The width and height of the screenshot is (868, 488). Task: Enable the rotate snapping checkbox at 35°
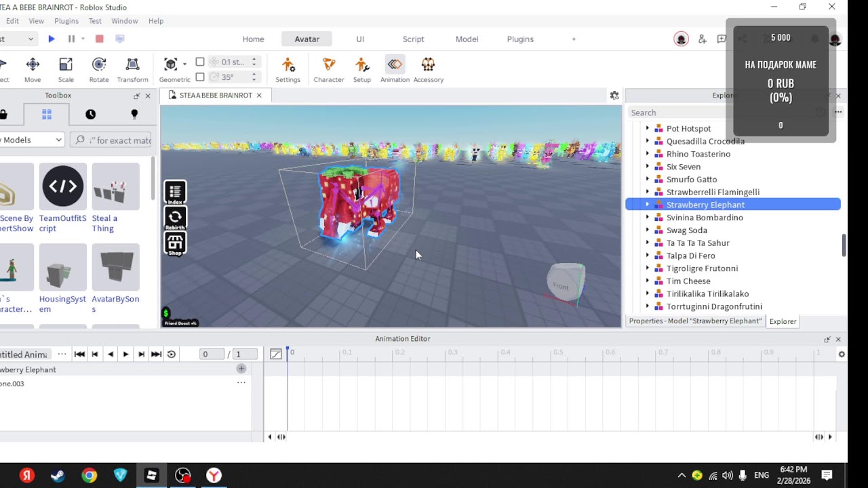click(x=200, y=77)
